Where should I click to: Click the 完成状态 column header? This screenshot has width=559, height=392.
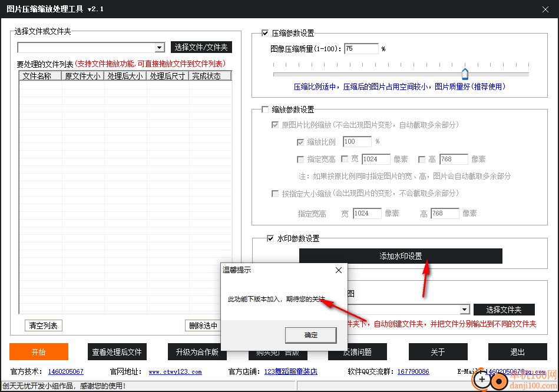(210, 76)
